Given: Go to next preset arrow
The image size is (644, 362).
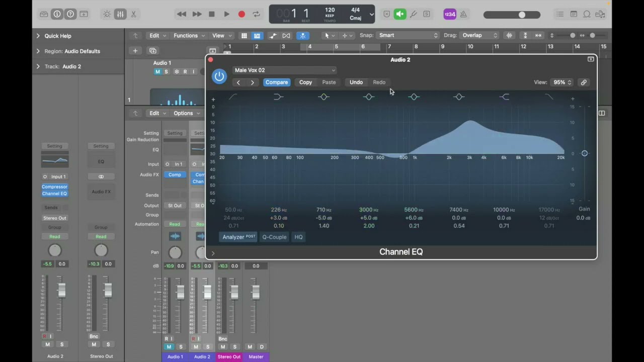Looking at the screenshot, I should (x=253, y=82).
